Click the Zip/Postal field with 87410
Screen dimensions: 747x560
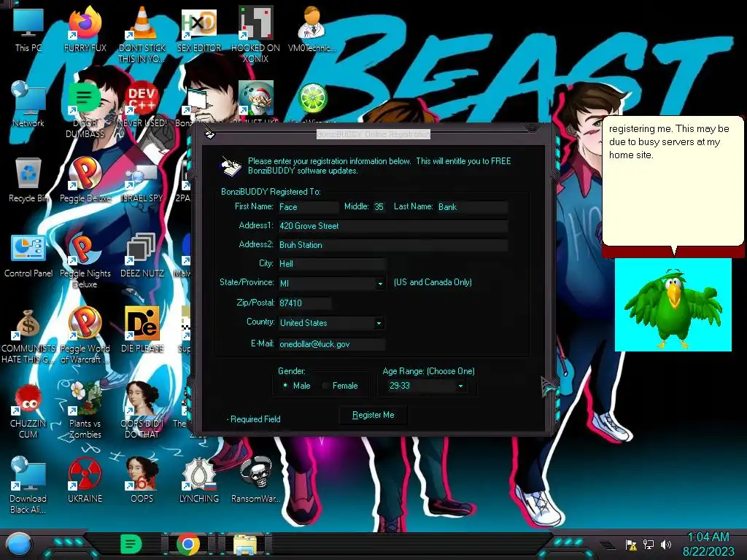(305, 303)
